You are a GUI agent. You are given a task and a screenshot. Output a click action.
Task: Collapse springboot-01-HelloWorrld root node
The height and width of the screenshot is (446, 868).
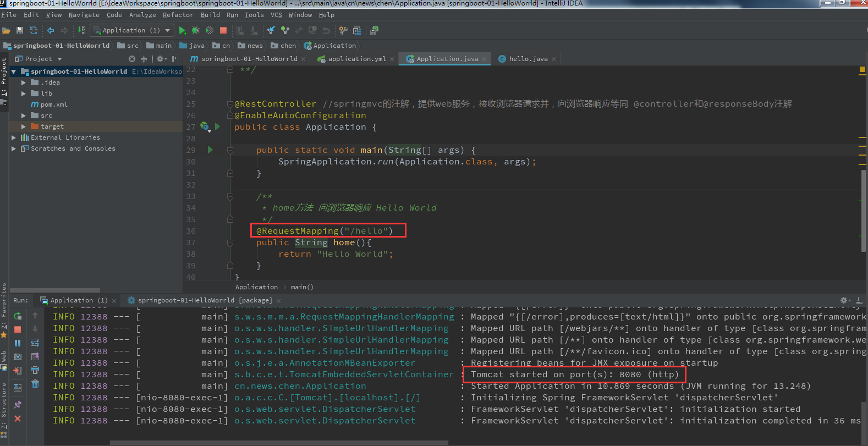pos(14,71)
